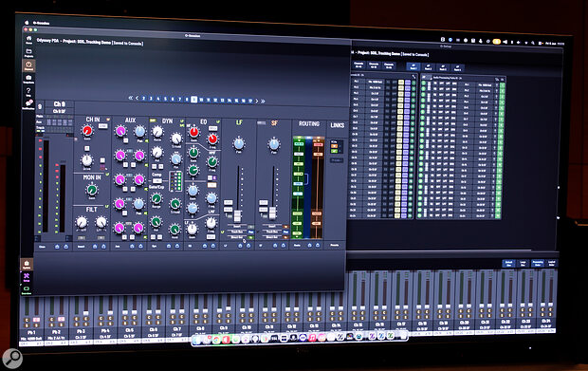The height and width of the screenshot is (371, 588).
Task: Click the Presets button under the LINKS column
Action: point(335,245)
